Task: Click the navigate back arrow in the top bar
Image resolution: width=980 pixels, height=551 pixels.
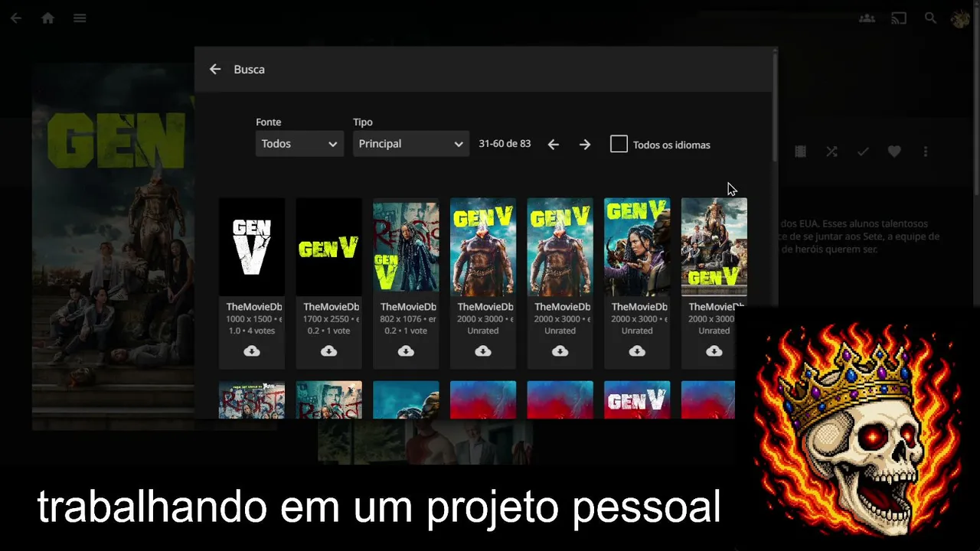Action: [x=16, y=18]
